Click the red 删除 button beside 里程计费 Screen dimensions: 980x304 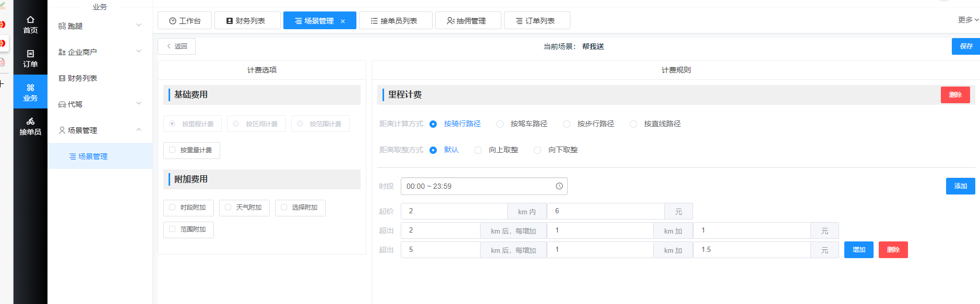[955, 95]
